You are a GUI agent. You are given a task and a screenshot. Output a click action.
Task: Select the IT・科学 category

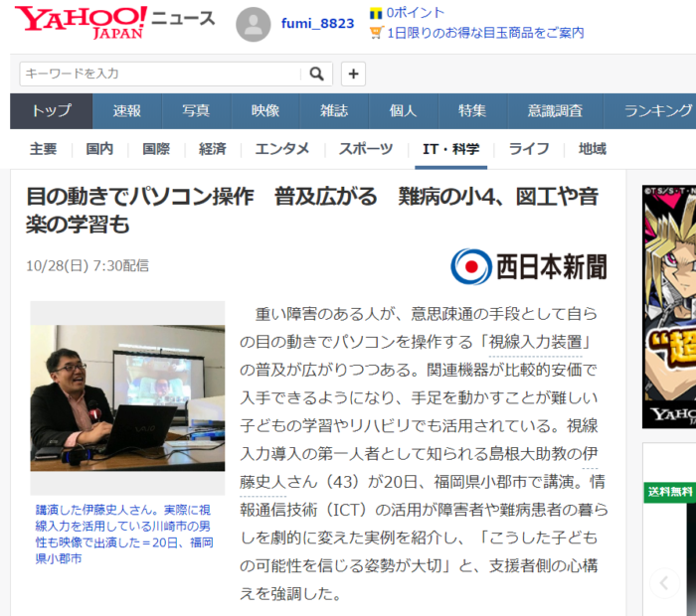click(450, 149)
